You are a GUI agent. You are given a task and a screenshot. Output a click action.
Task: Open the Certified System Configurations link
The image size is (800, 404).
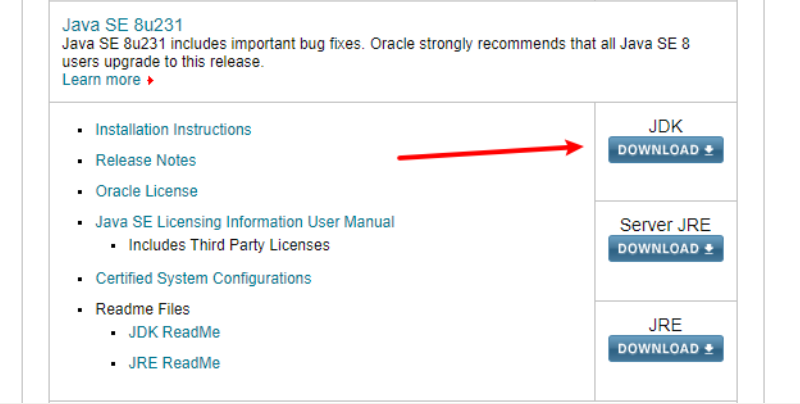203,279
